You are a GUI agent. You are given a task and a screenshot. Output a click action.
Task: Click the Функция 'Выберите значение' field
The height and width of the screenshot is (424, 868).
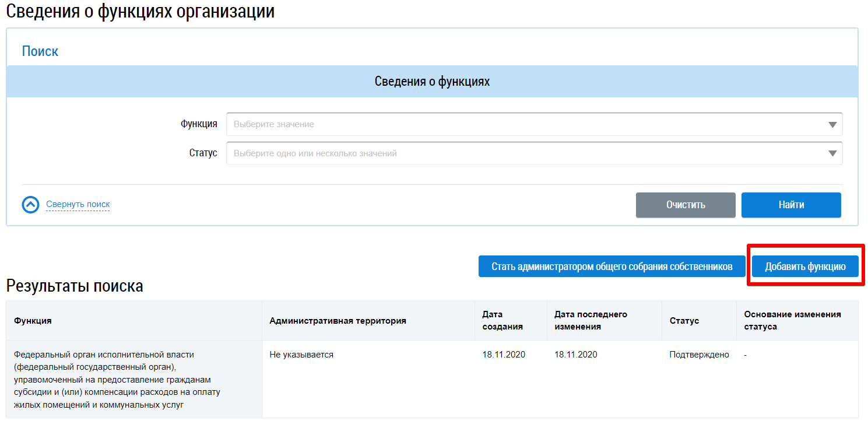(x=525, y=124)
